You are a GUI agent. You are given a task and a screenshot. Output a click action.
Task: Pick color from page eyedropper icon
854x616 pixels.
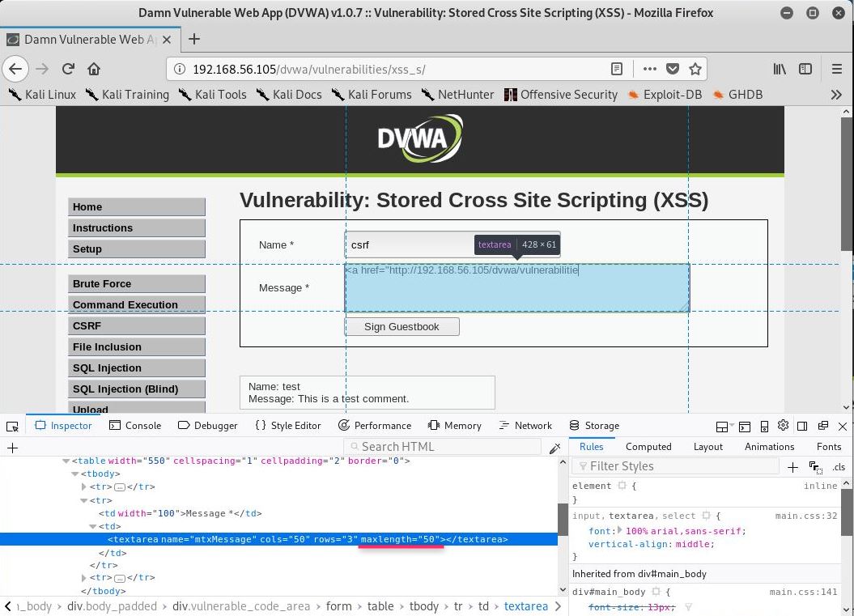pos(554,448)
